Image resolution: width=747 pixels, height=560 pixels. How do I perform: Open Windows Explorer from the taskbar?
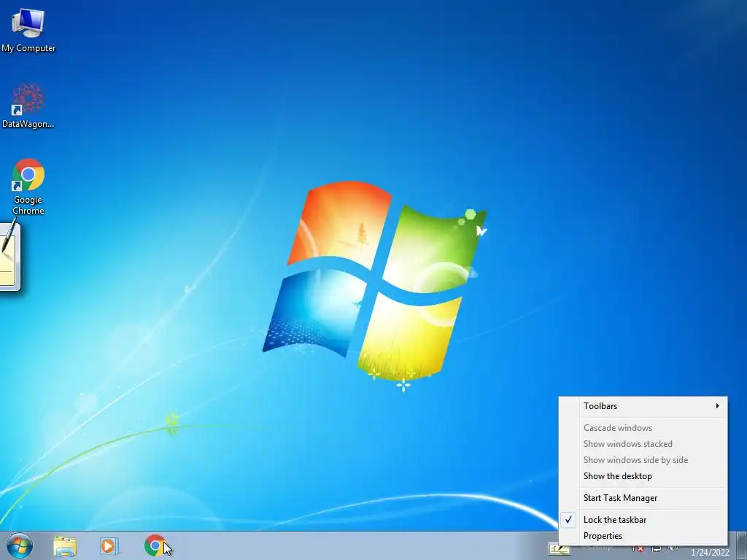pos(65,545)
